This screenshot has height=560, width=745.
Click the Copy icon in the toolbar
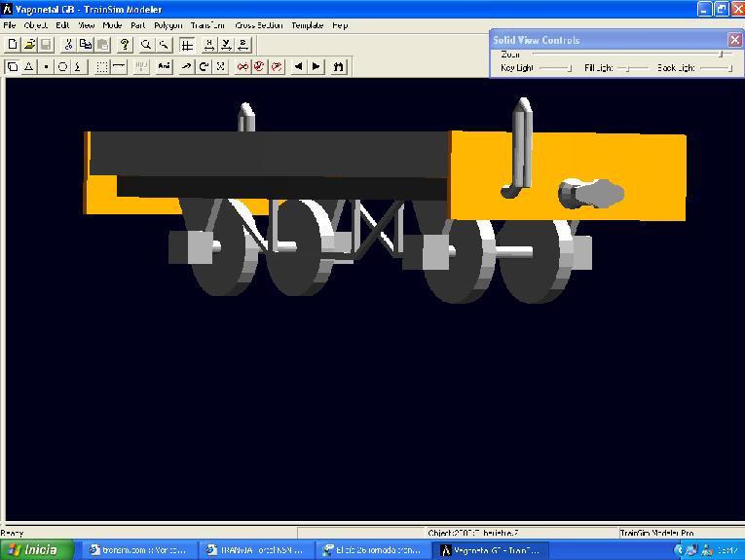(x=86, y=45)
